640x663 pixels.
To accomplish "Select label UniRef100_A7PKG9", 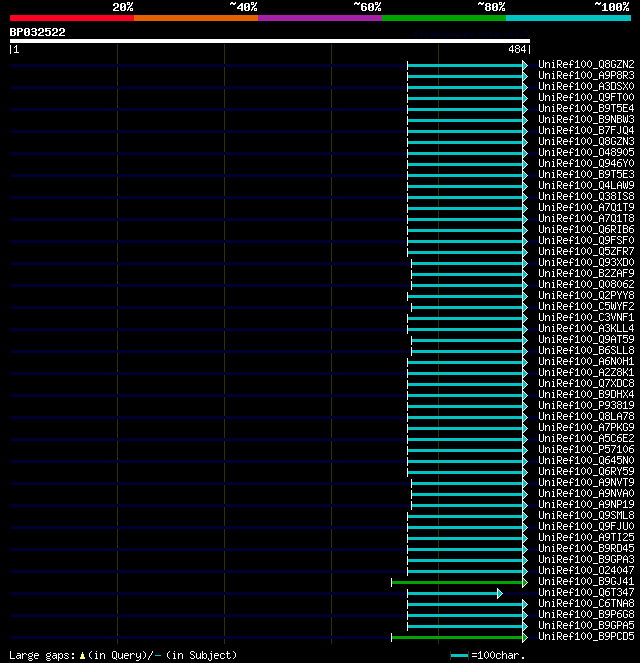I will [586, 427].
